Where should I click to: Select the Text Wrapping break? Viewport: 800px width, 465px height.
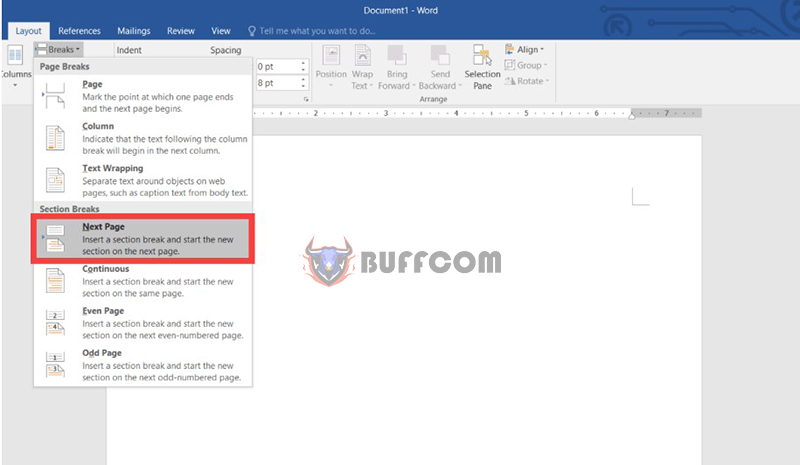click(143, 180)
